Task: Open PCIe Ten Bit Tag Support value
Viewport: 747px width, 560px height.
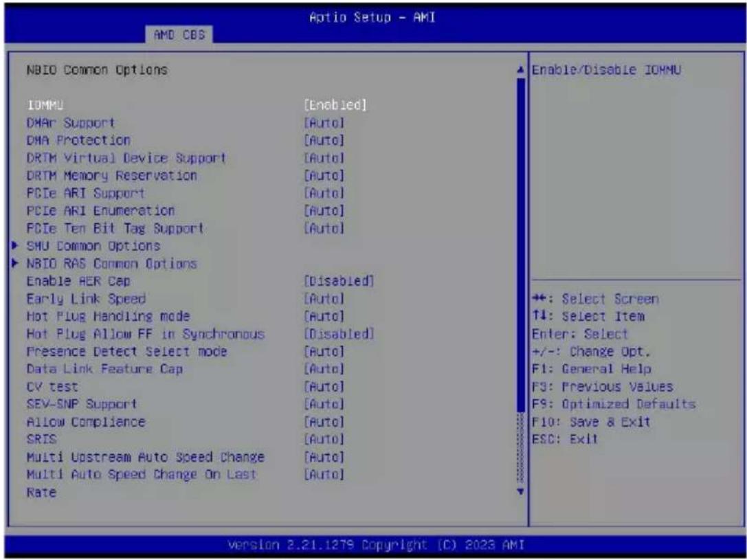Action: [324, 229]
